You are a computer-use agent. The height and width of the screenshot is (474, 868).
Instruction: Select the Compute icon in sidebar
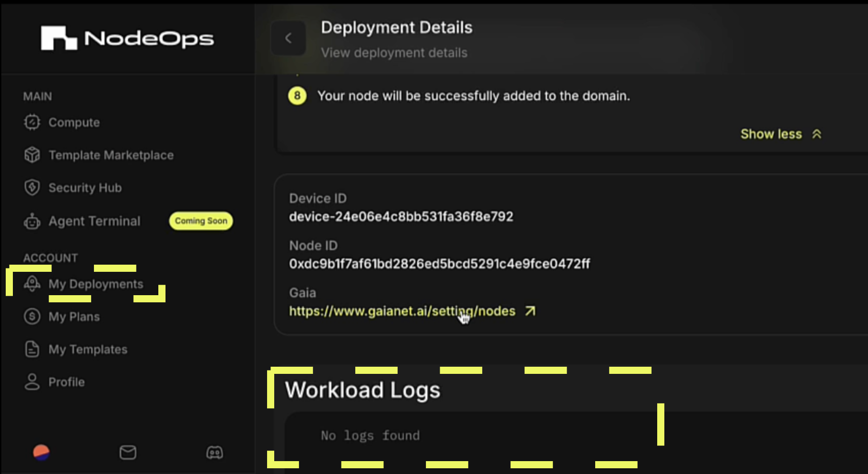(31, 122)
